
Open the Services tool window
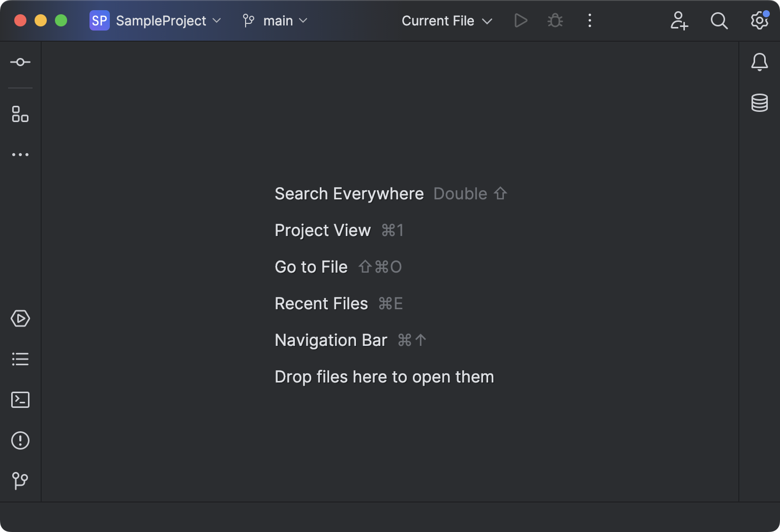(x=20, y=318)
